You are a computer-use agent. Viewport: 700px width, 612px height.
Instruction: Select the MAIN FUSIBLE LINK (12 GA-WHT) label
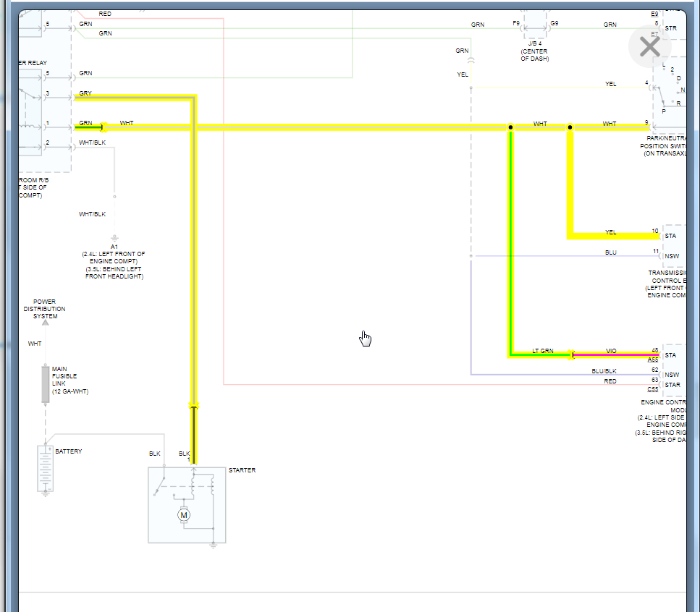point(70,380)
